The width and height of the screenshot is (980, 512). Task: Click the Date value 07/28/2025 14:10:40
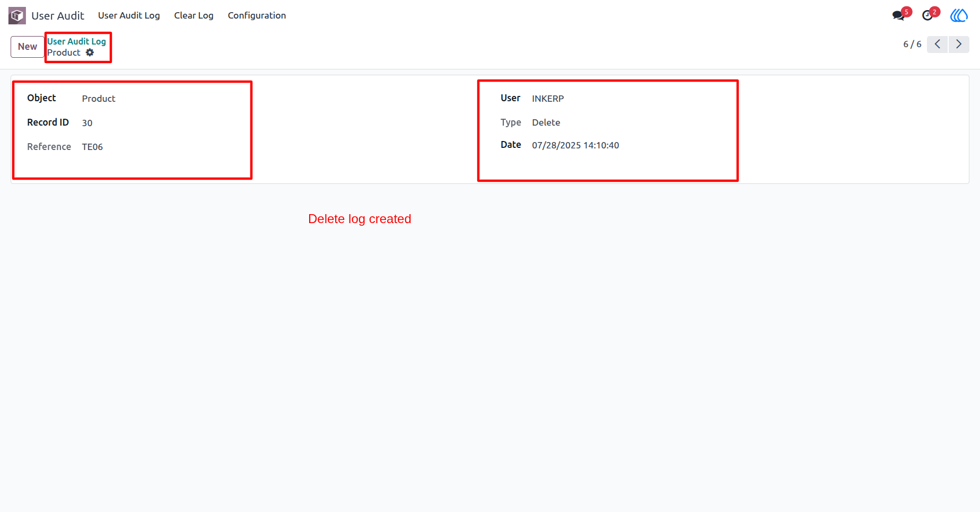(x=575, y=145)
